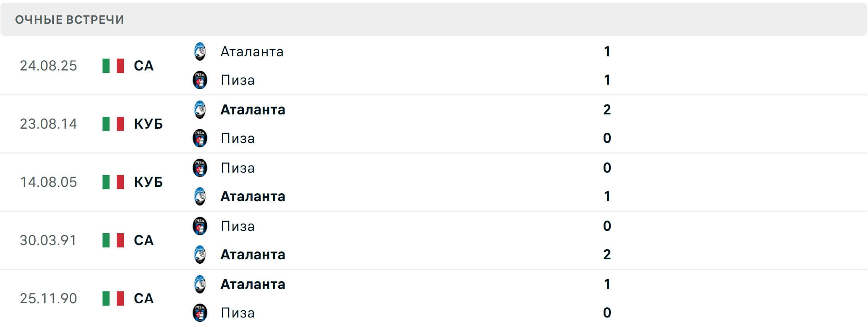Click the bolded Аталанта name in the 30.03.91 match

[x=252, y=255]
